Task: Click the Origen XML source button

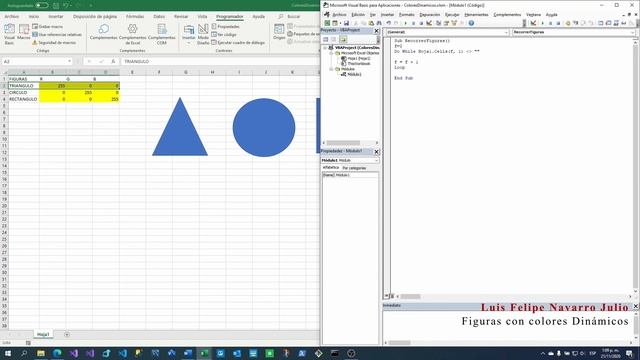Action: click(279, 32)
